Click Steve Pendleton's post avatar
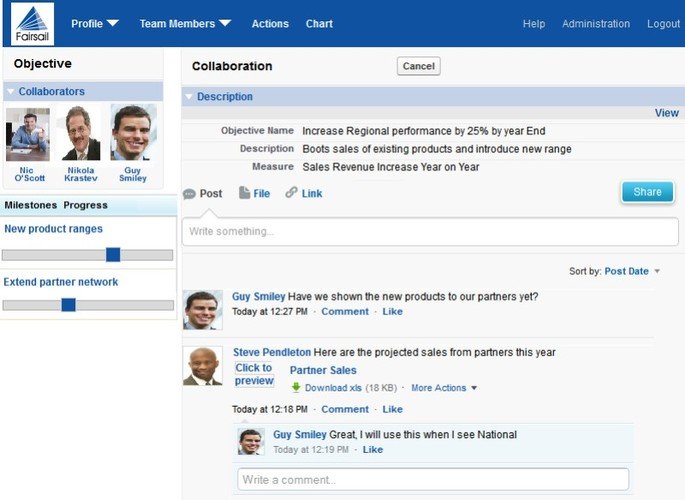Viewport: 685px width, 500px height. click(203, 366)
